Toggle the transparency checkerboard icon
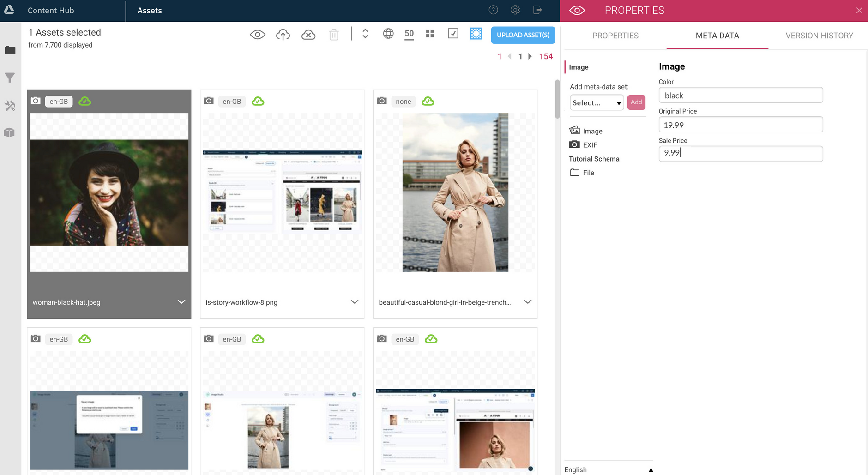868x475 pixels. click(x=476, y=34)
